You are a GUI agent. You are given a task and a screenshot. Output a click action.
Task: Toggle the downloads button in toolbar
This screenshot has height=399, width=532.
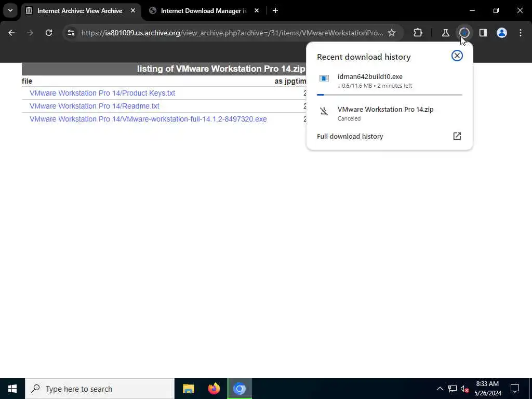pyautogui.click(x=464, y=33)
